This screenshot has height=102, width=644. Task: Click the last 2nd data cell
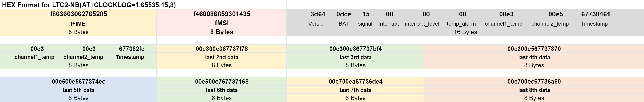click(x=222, y=57)
